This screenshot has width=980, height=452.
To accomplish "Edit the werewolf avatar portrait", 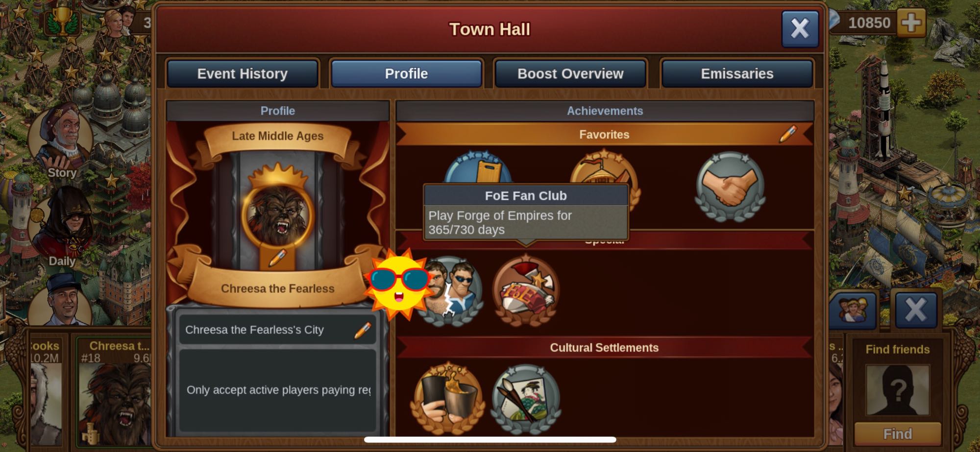I will 277,258.
